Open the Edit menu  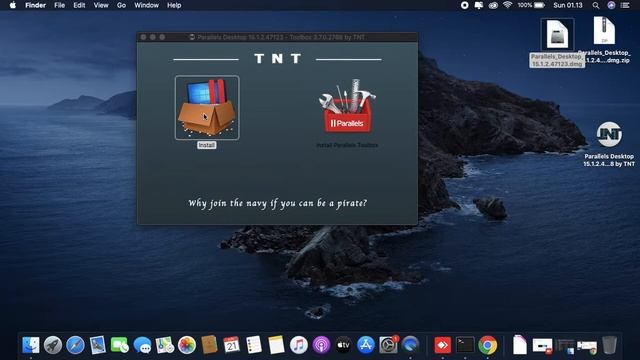click(x=79, y=5)
